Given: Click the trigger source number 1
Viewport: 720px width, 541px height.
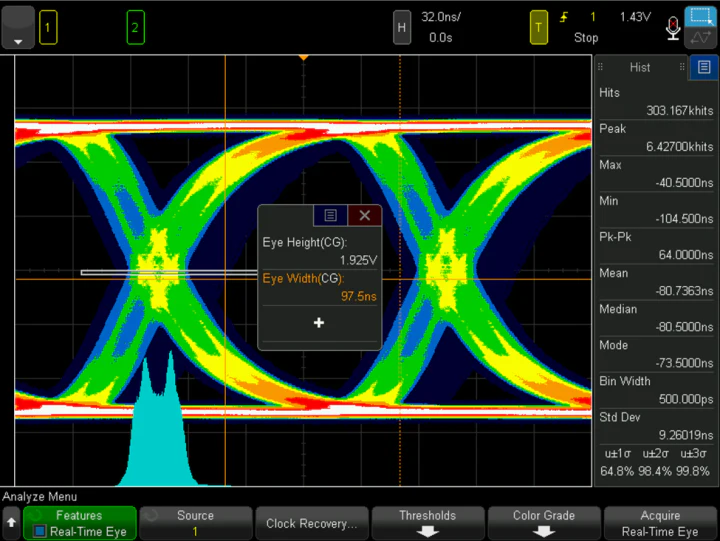Looking at the screenshot, I should click(593, 17).
